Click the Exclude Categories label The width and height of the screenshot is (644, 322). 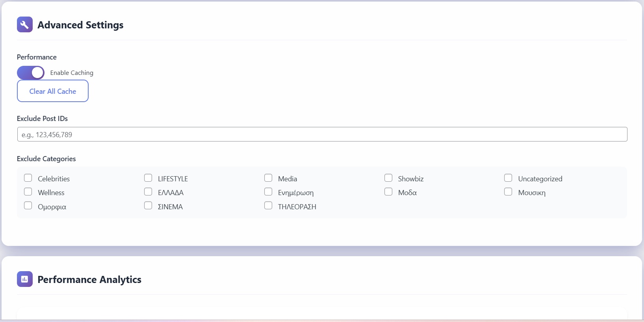click(x=46, y=159)
